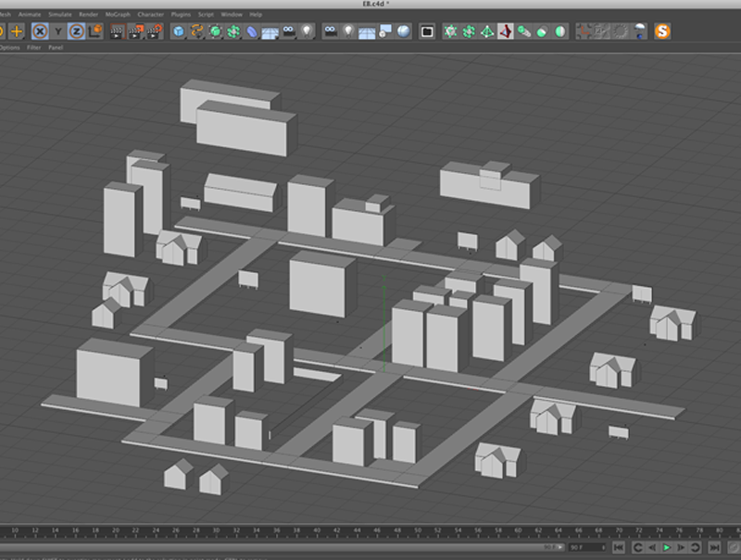Click frame 20 on the timeline ruler

[115, 531]
